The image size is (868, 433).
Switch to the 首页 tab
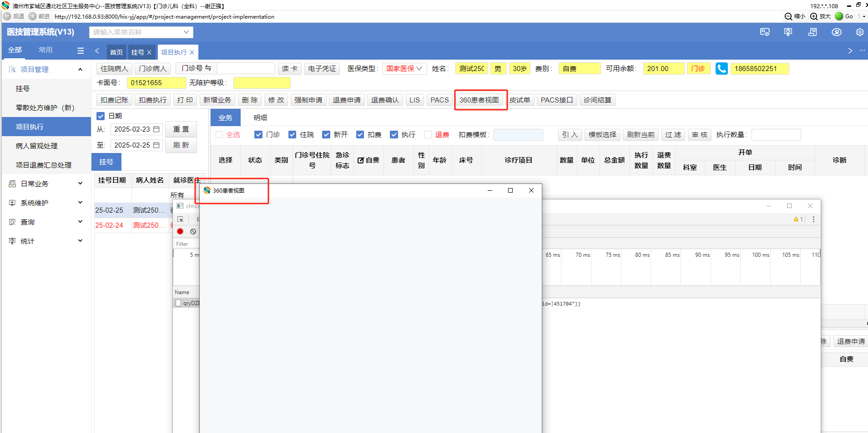tap(116, 52)
